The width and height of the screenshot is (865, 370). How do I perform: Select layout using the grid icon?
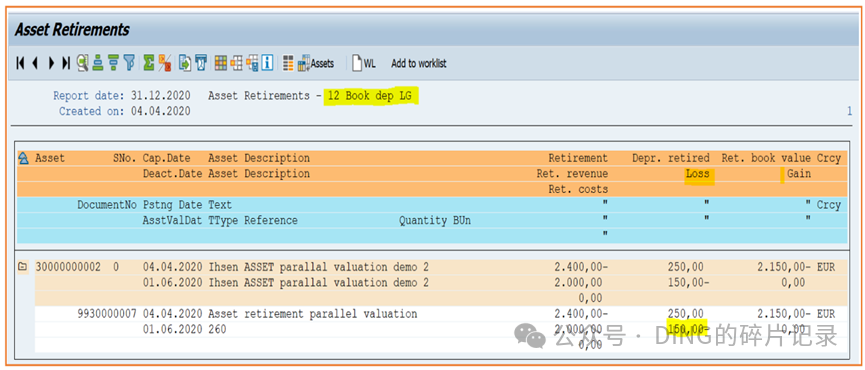tap(236, 63)
